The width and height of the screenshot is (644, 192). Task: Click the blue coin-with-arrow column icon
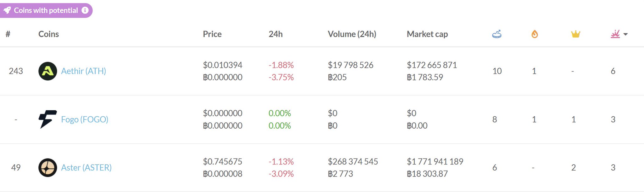pos(497,34)
